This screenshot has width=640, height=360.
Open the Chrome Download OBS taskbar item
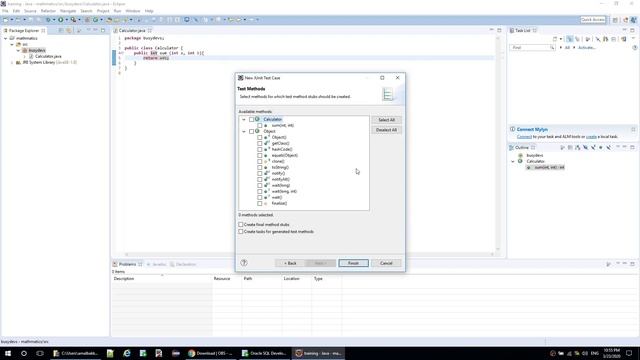coord(211,353)
